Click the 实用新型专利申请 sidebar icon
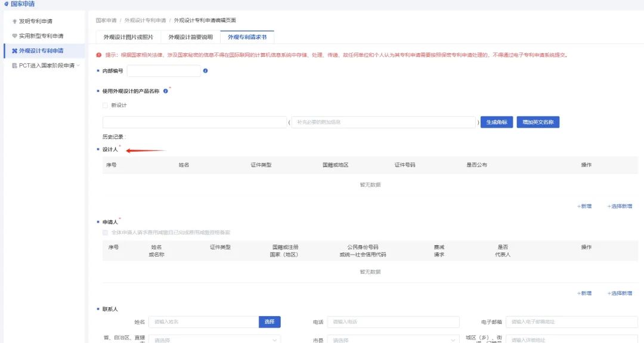Image resolution: width=644 pixels, height=343 pixels. click(15, 36)
